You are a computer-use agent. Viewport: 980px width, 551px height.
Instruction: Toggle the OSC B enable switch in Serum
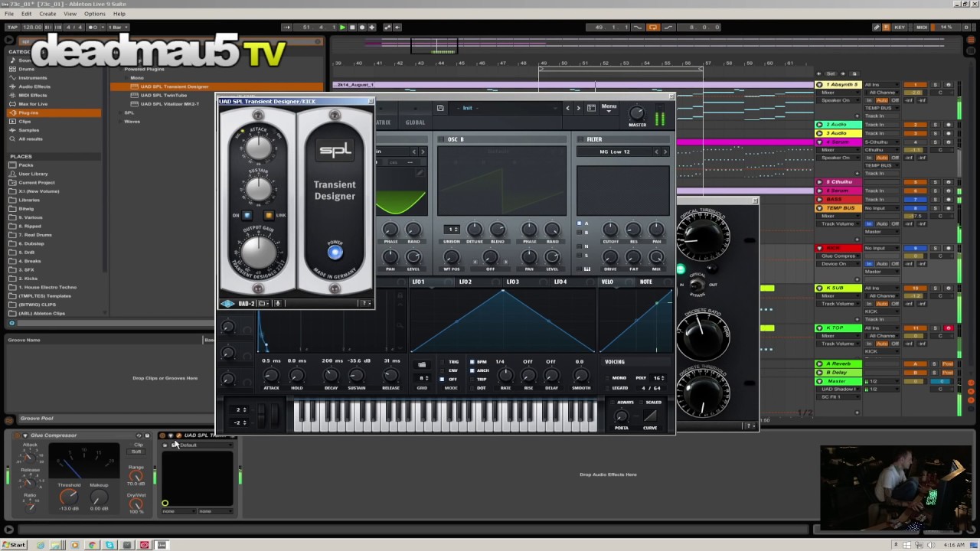[x=442, y=139]
